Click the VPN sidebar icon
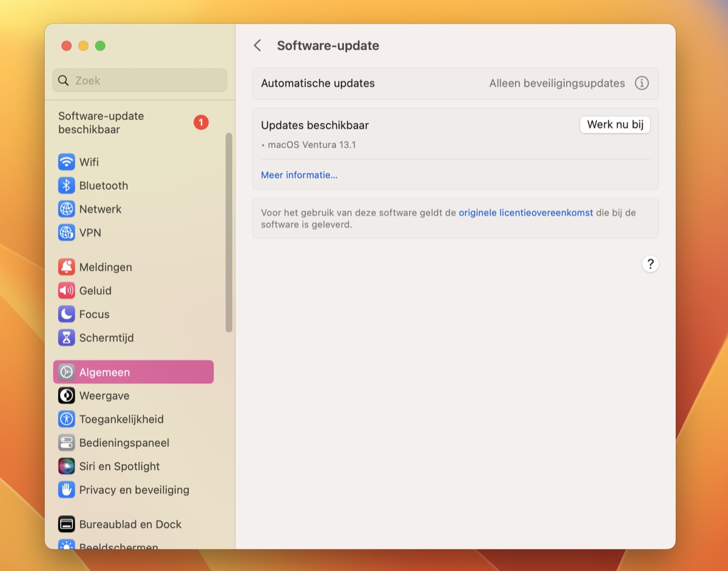The width and height of the screenshot is (728, 571). pyautogui.click(x=67, y=233)
